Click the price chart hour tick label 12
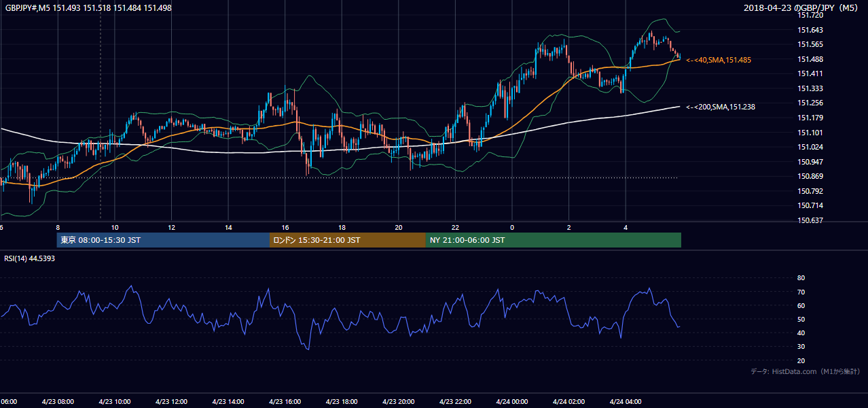This screenshot has width=868, height=408. (172, 227)
